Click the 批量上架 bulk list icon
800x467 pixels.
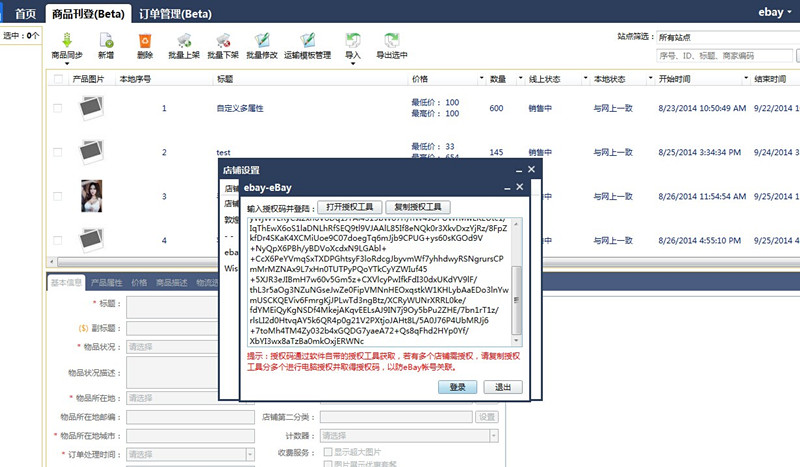(184, 40)
